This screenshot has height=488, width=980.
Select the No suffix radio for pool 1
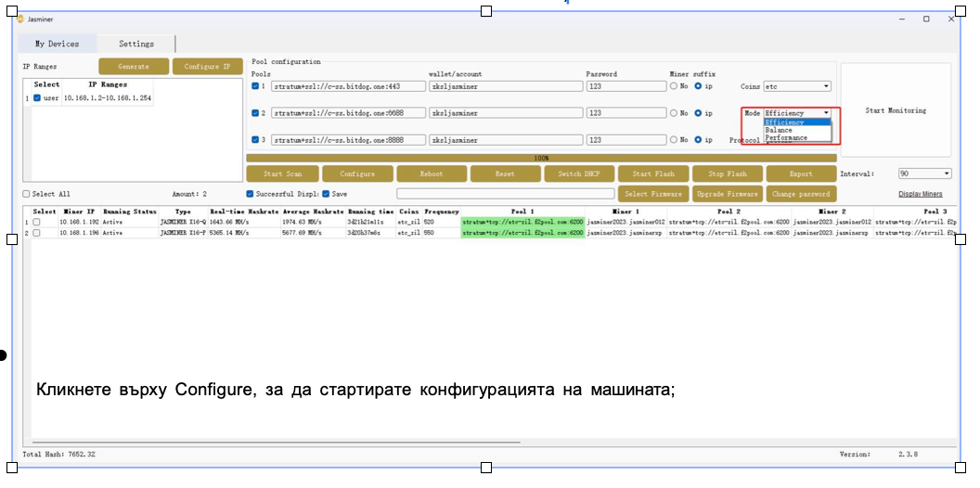tap(674, 86)
